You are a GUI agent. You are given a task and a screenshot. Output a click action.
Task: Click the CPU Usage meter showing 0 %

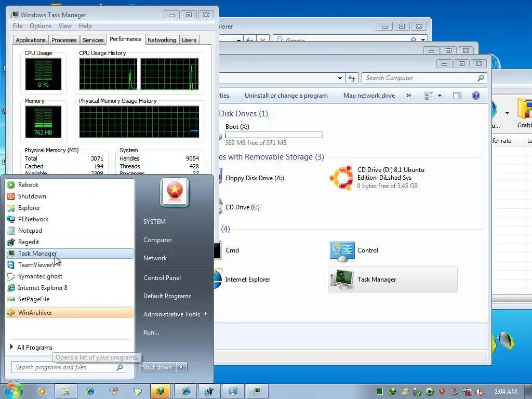click(x=43, y=74)
